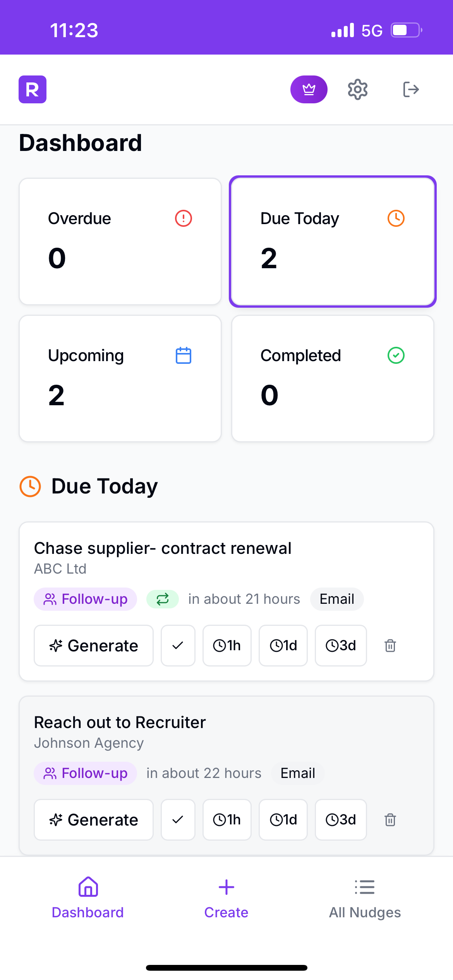Click the orange clock icon on Due Today card
Image resolution: width=453 pixels, height=980 pixels.
click(396, 218)
